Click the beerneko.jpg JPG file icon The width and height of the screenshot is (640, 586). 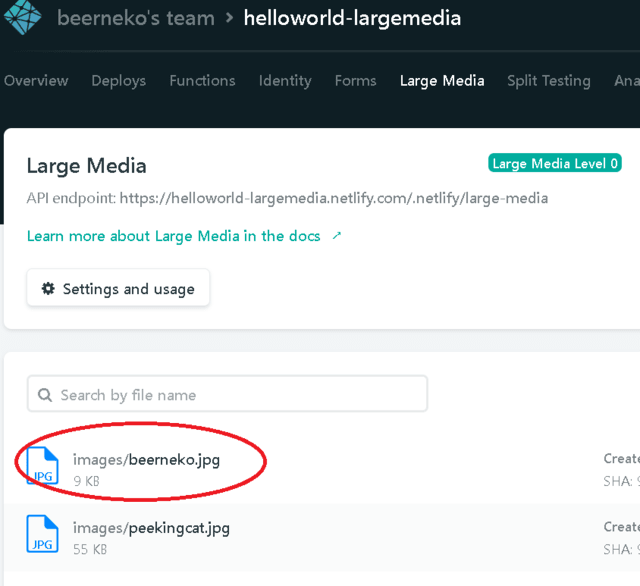(x=42, y=469)
